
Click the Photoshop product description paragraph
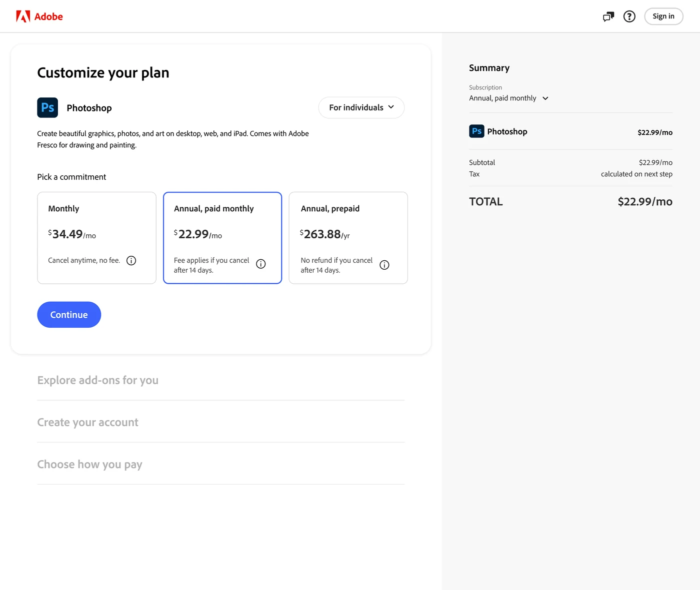pos(173,139)
